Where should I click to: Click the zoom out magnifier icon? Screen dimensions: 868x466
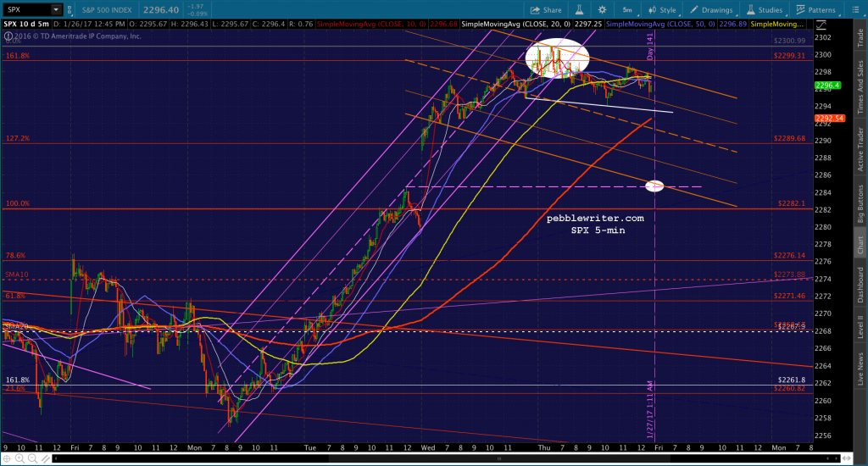pyautogui.click(x=32, y=458)
